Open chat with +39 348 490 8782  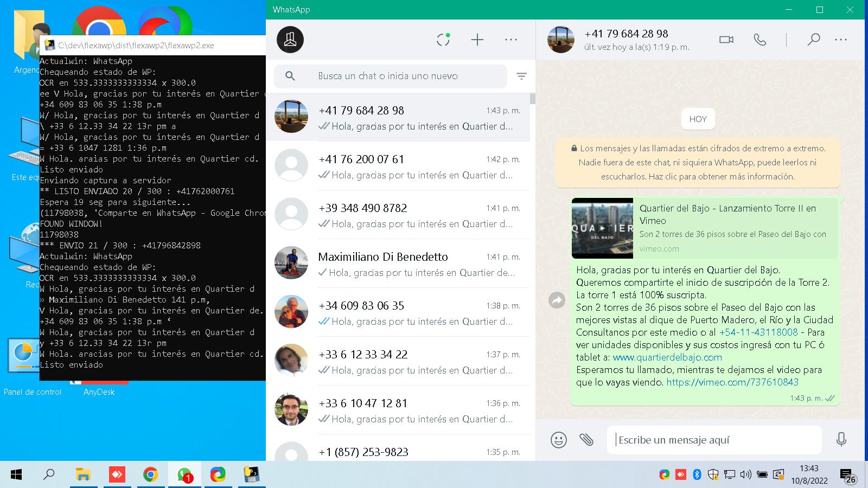(x=398, y=215)
